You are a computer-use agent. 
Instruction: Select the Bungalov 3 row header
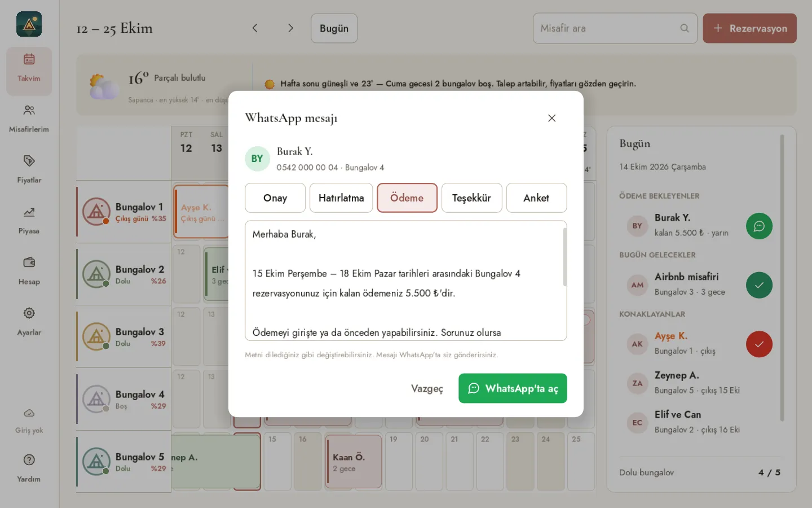coord(124,337)
